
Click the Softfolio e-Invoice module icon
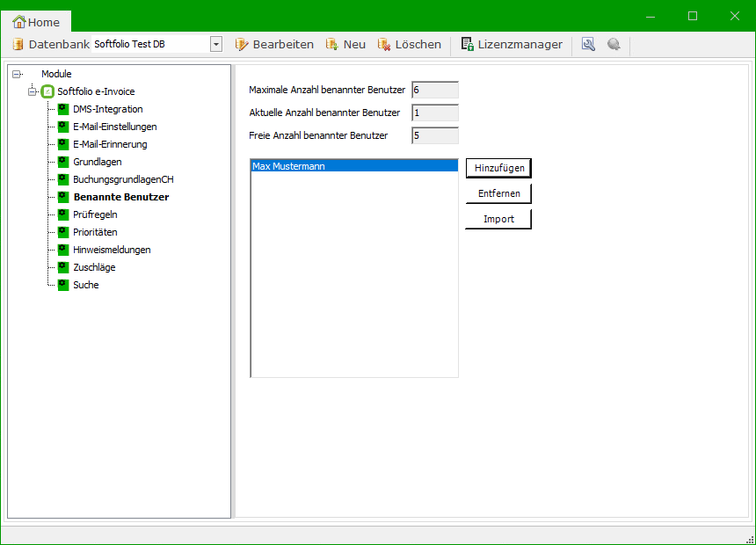(x=48, y=91)
